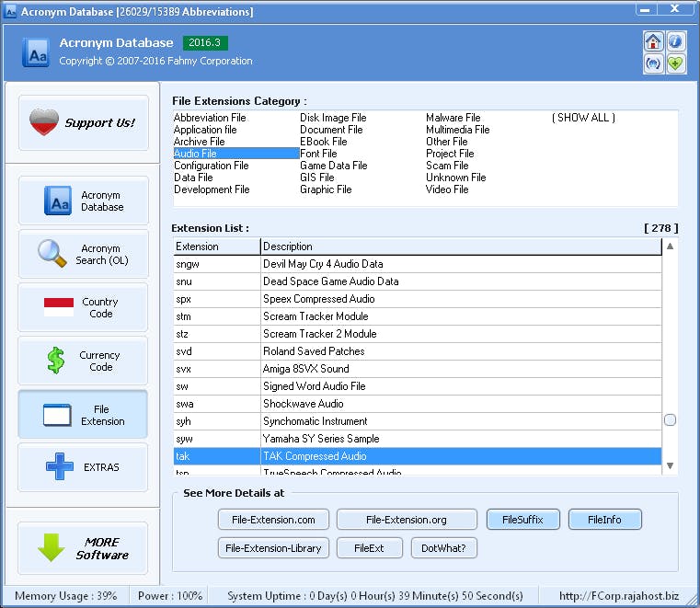Select the sw Signed Word Audio row
This screenshot has width=700, height=608.
(x=418, y=386)
